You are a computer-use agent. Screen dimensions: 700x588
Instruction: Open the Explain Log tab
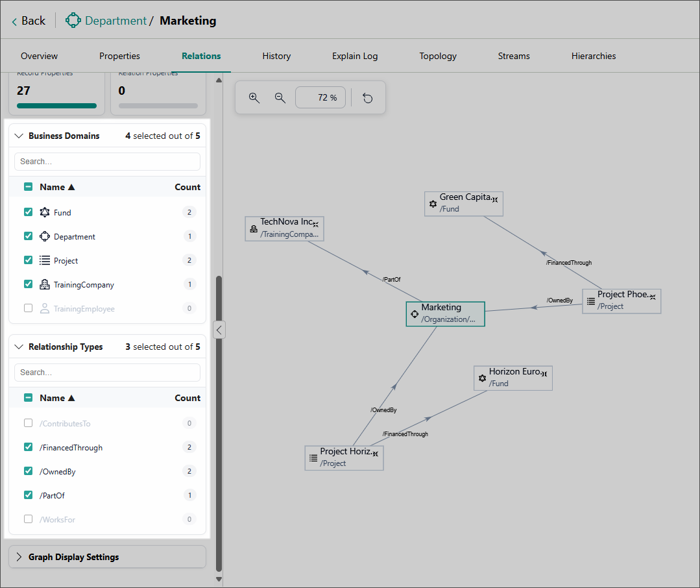(x=355, y=56)
